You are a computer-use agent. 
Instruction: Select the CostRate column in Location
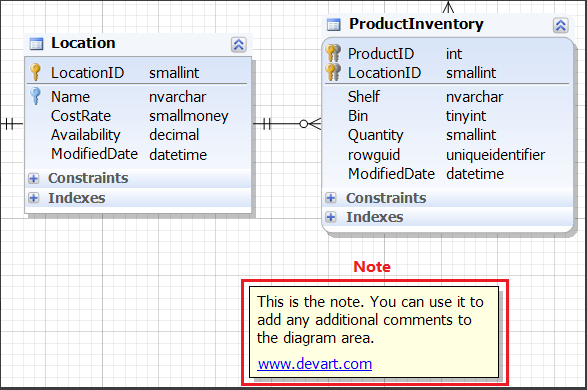(x=137, y=116)
